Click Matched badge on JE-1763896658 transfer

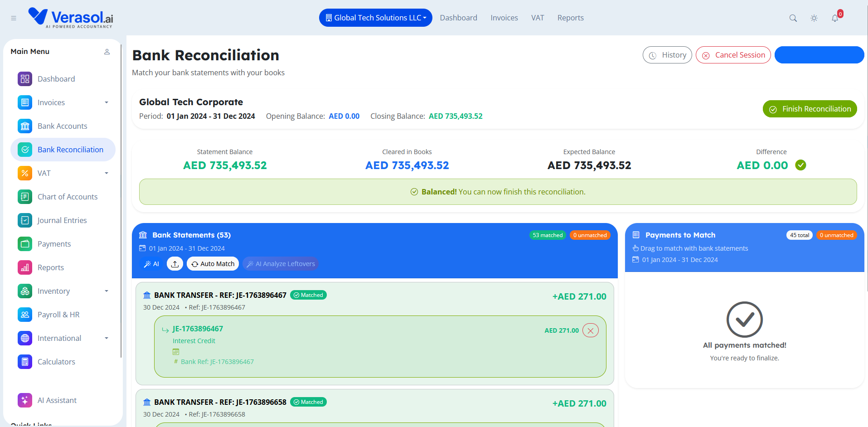[308, 402]
